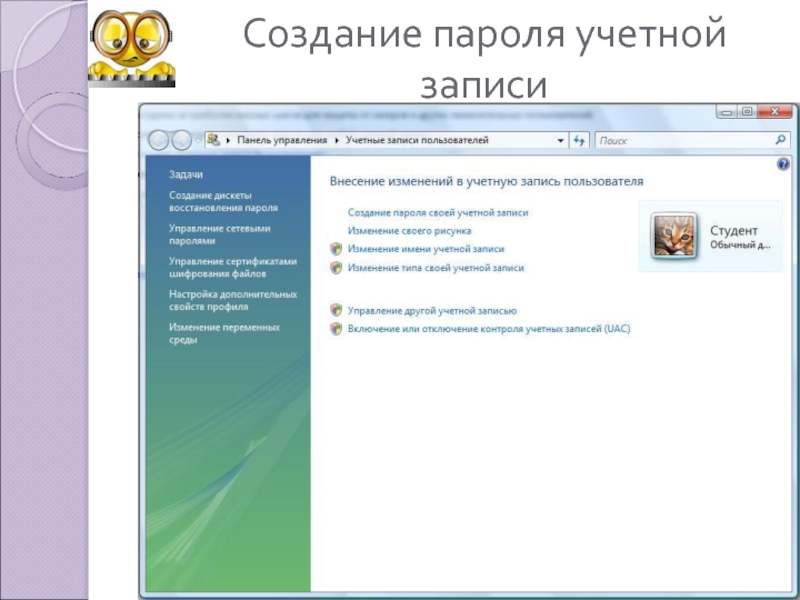The width and height of the screenshot is (800, 600).
Task: Click the Задачи sidebar heading
Action: click(186, 174)
